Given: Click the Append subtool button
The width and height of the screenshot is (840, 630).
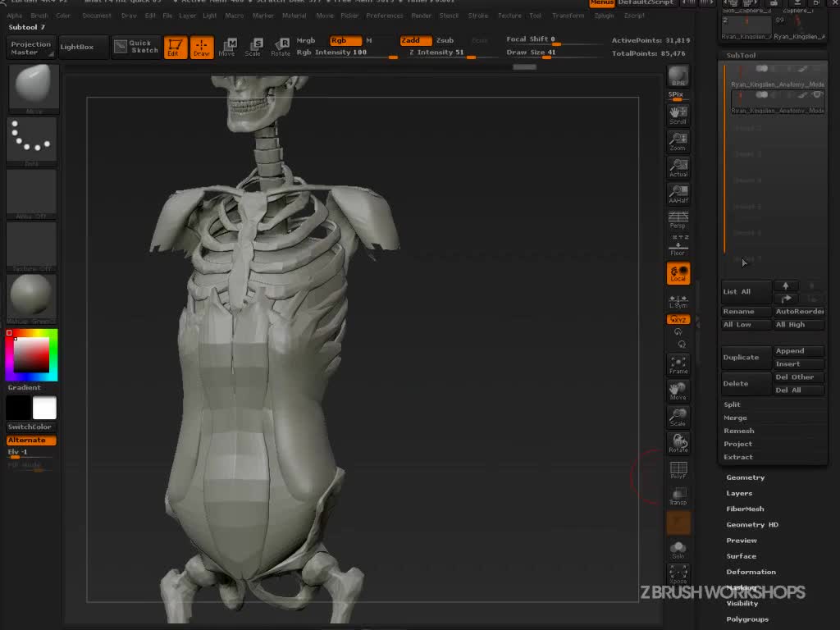Looking at the screenshot, I should [799, 351].
